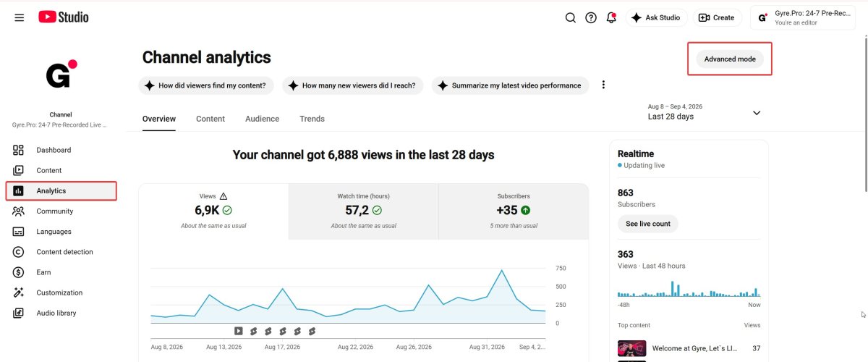Viewport: 868px width, 362px height.
Task: Click the video play marker under chart
Action: 238,331
